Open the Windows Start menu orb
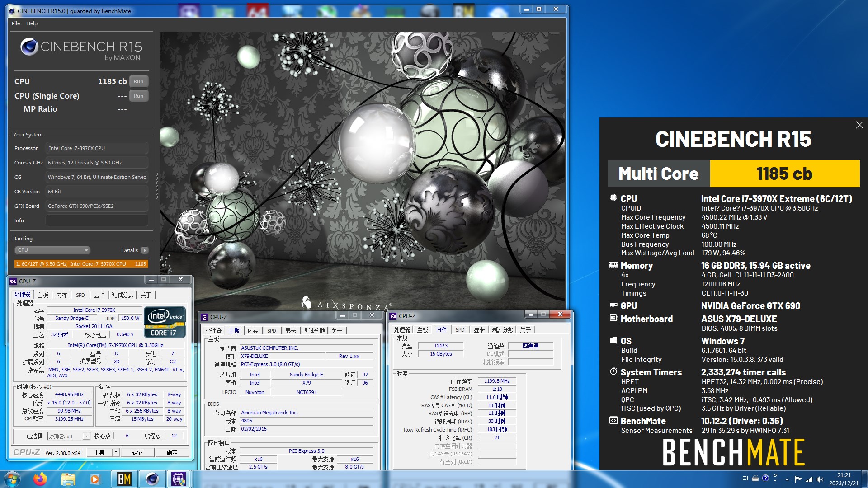Screen dimensions: 868x488 tap(12, 479)
